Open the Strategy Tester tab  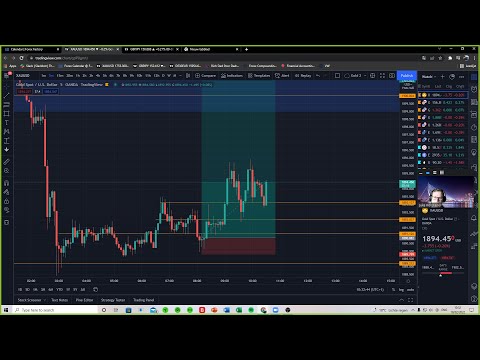[x=113, y=300]
